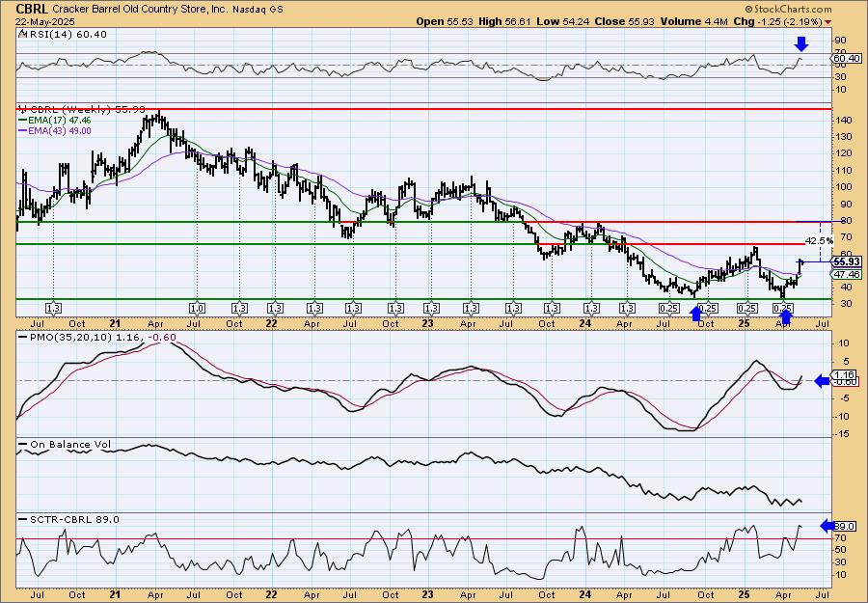The image size is (868, 603).
Task: Click the 120 price axis label
Action: tap(844, 153)
